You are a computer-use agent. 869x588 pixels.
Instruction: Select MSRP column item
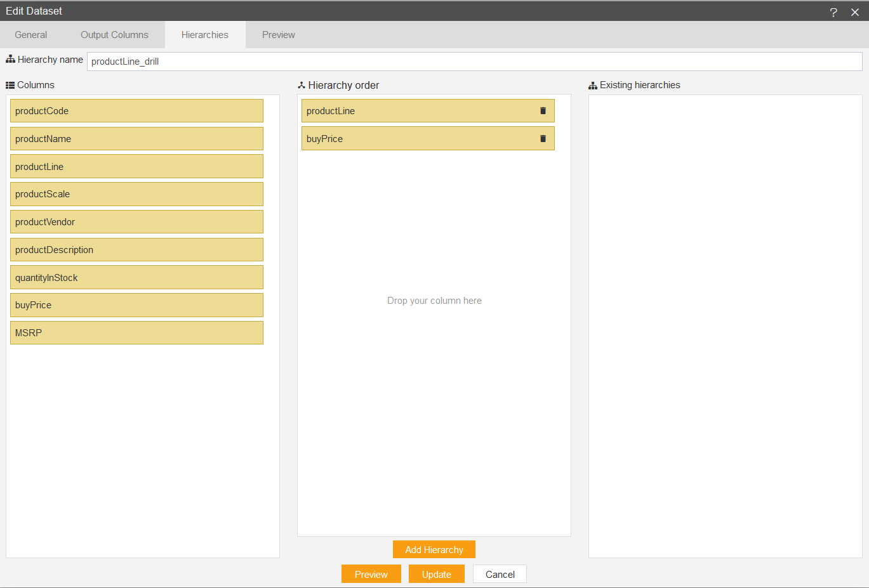(136, 332)
